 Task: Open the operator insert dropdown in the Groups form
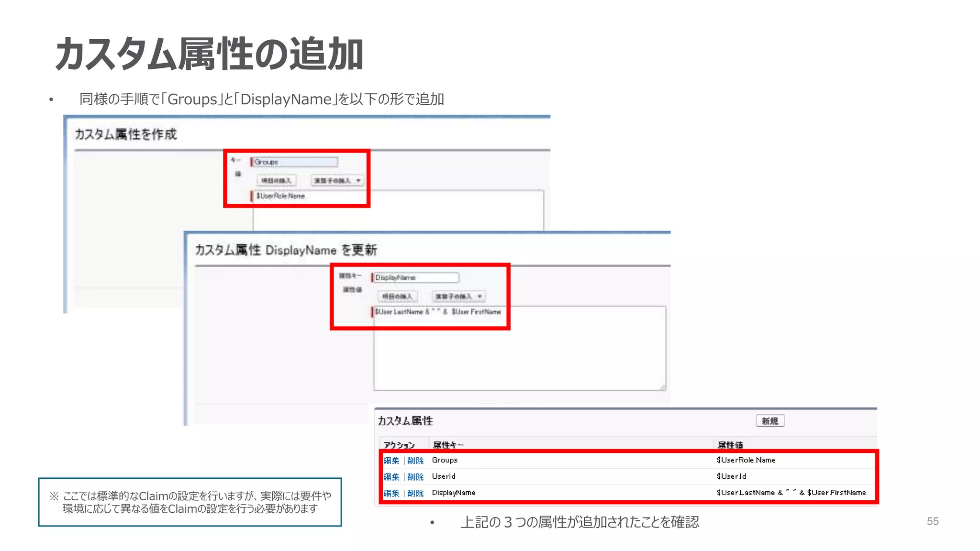(337, 180)
